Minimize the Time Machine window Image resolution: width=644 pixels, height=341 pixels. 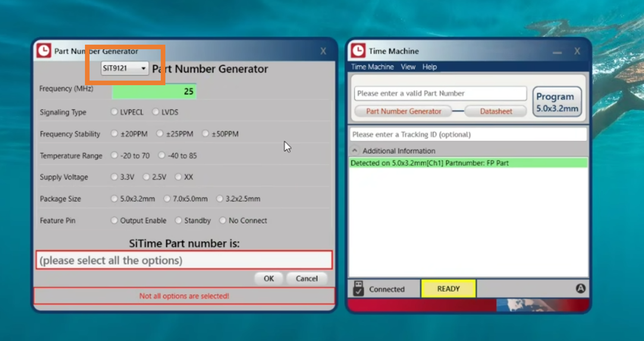557,53
